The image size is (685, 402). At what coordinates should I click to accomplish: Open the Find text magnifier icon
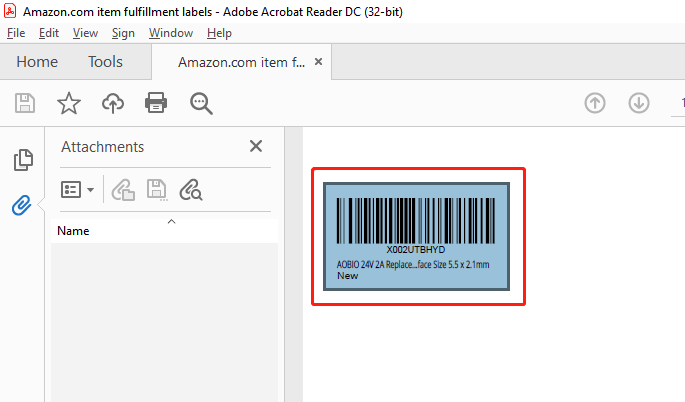pyautogui.click(x=201, y=104)
